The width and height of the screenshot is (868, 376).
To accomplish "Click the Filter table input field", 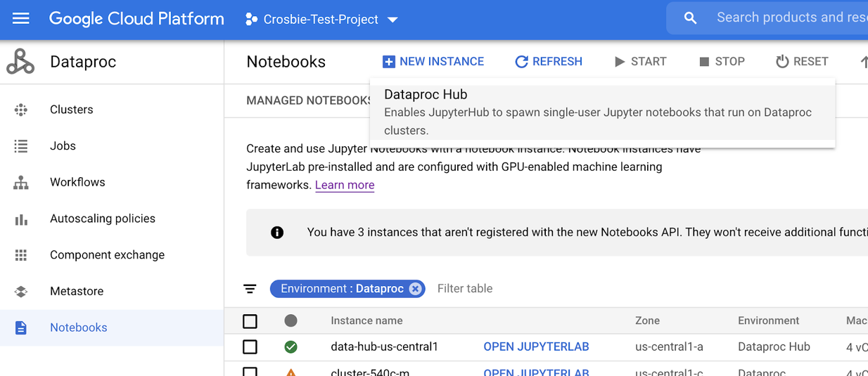I will coord(492,289).
